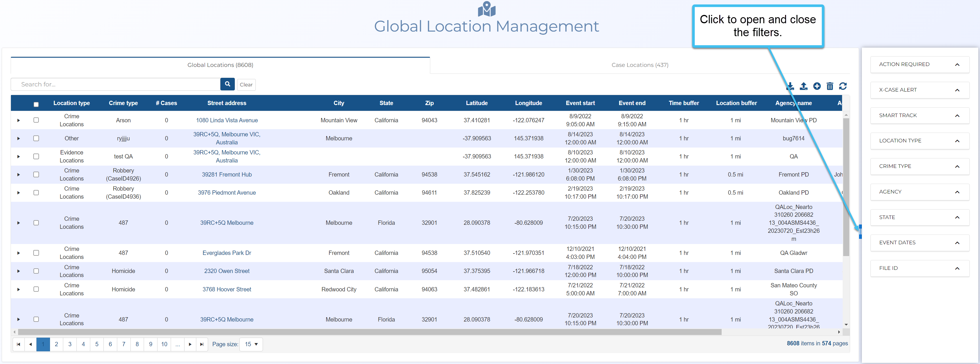The width and height of the screenshot is (980, 364).
Task: Click the upload locations icon
Action: click(x=804, y=86)
